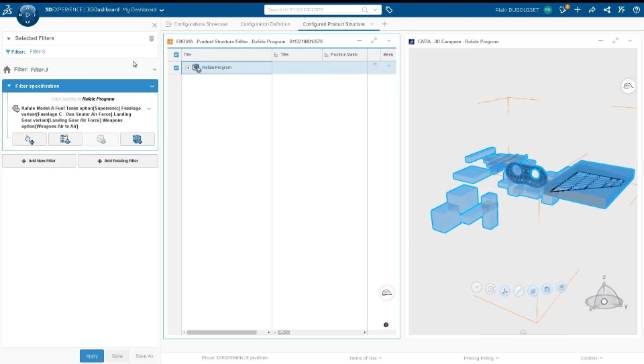Screen dimensions: 644x364
Task: Click the Menu column header
Action: pyautogui.click(x=388, y=54)
